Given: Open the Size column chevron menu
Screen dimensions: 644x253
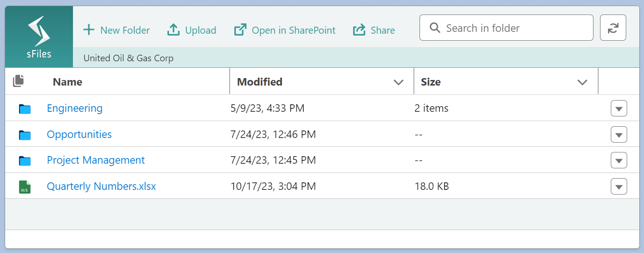Looking at the screenshot, I should [x=582, y=82].
